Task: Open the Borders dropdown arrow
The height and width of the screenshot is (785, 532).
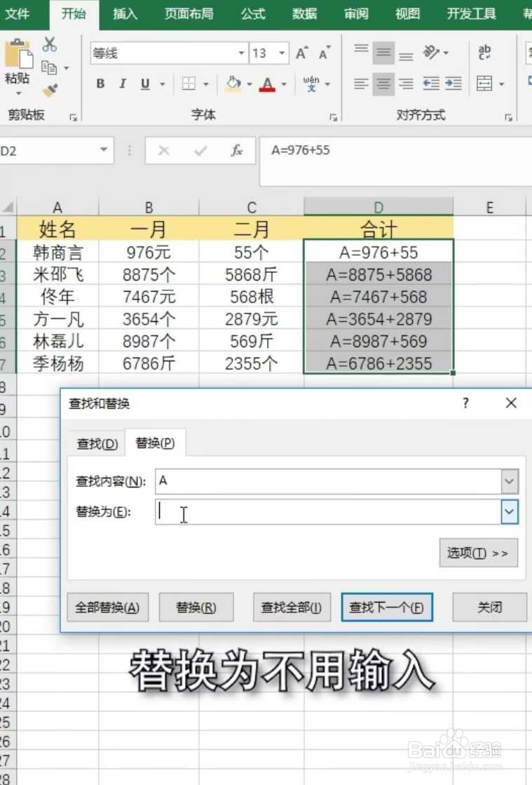Action: (205, 84)
